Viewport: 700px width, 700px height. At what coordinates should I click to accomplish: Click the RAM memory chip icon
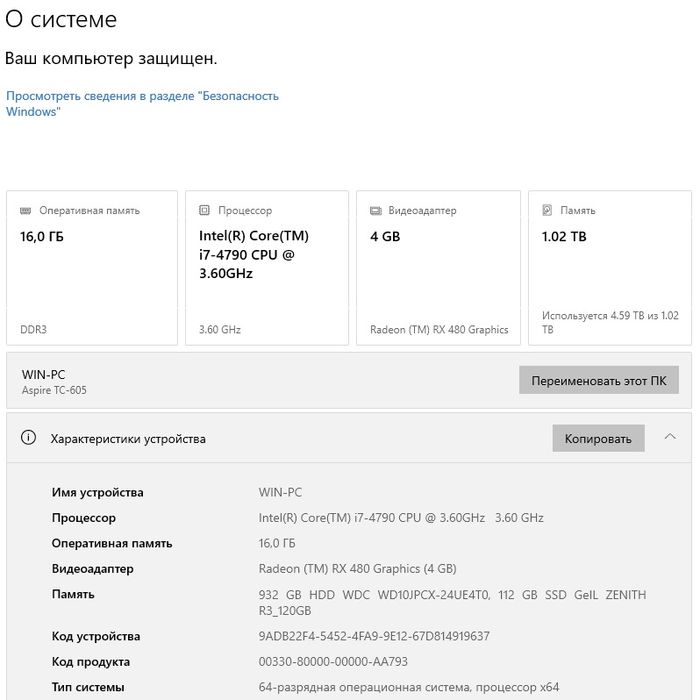point(25,210)
